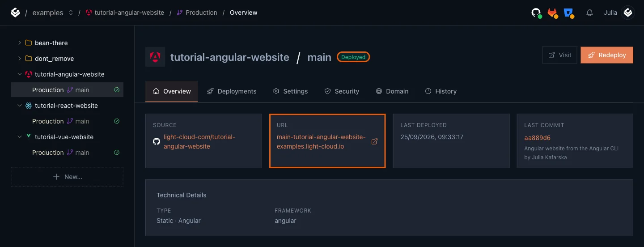
Task: Click the Angular icon in sidebar
Action: (29, 74)
